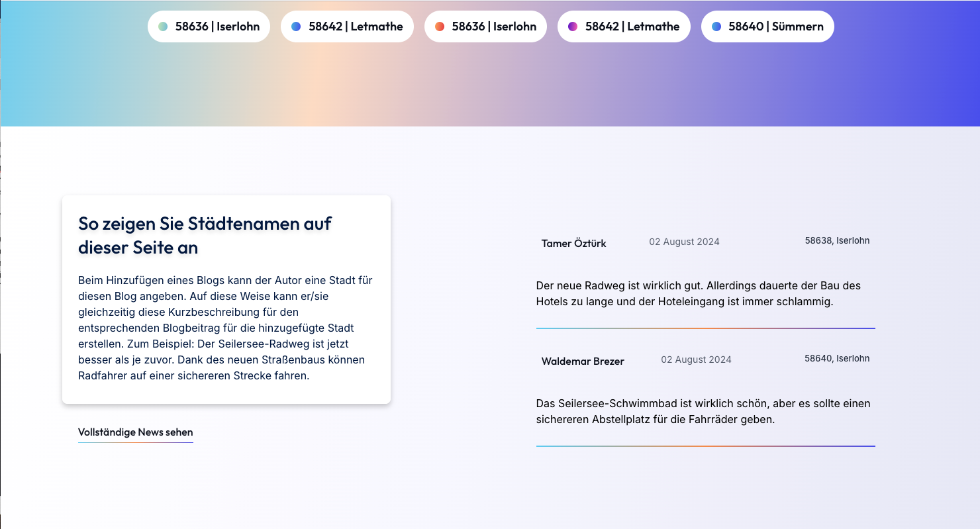Click the location '58640, Iserlohn'
Screen dimensions: 980x529
point(837,358)
